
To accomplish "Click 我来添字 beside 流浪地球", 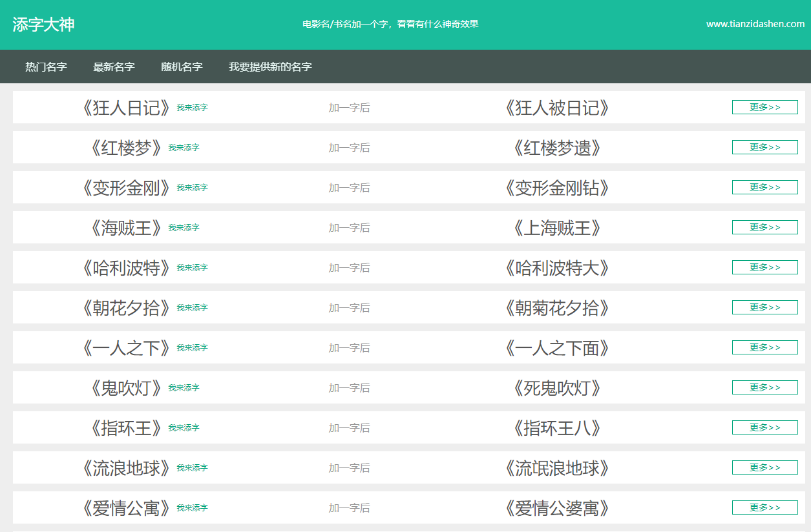I will 192,468.
